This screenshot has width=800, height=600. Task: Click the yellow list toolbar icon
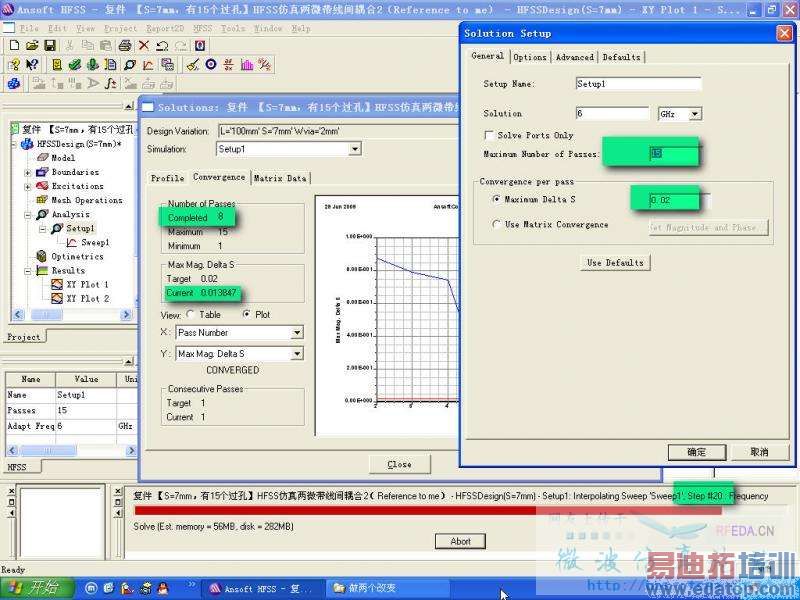[x=57, y=64]
